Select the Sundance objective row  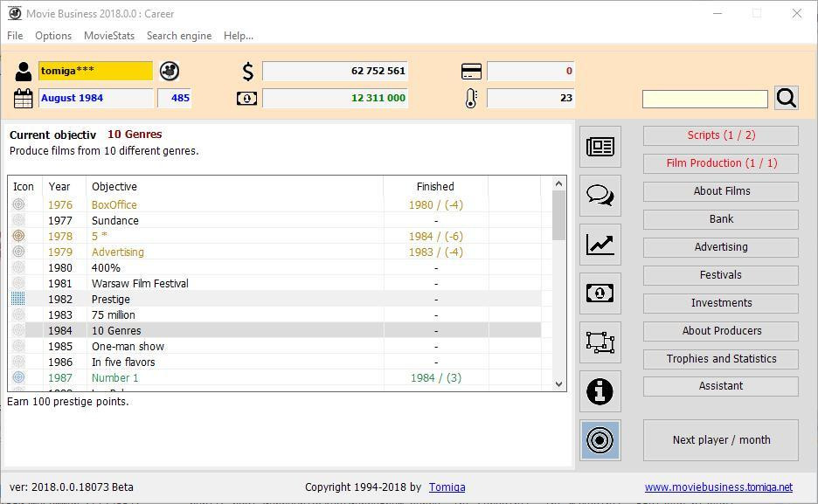[274, 220]
